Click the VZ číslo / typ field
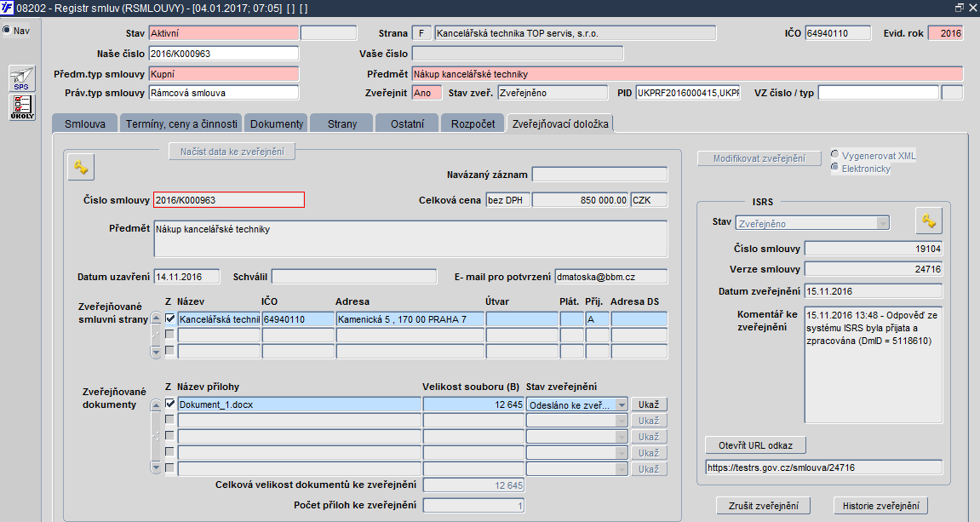Screen dimensions: 980x522 (879, 93)
